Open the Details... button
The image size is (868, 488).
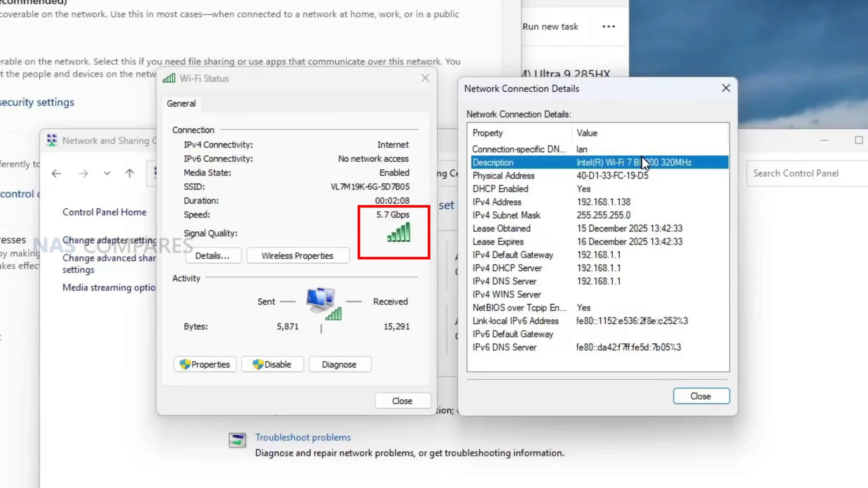click(x=213, y=256)
